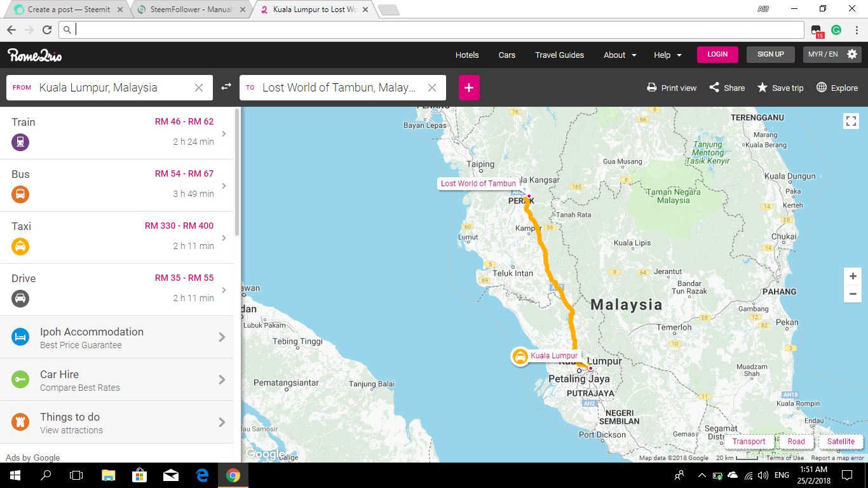Viewport: 868px width, 488px height.
Task: Open the settings gear icon
Action: pyautogui.click(x=852, y=55)
